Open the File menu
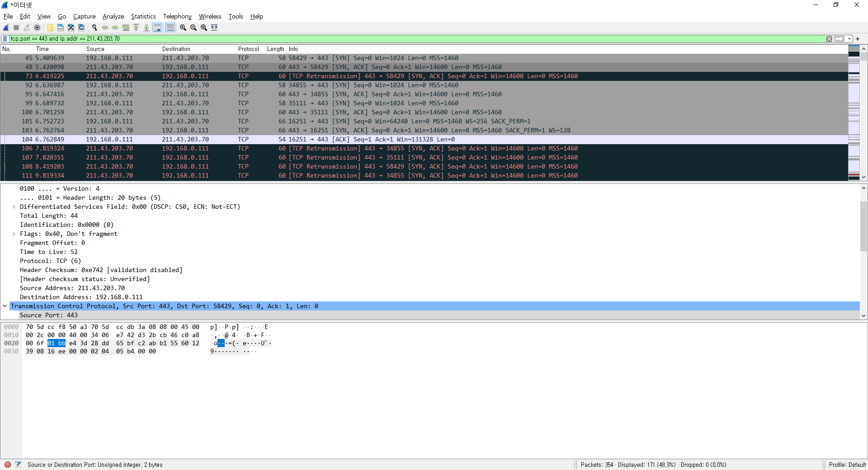 [8, 16]
